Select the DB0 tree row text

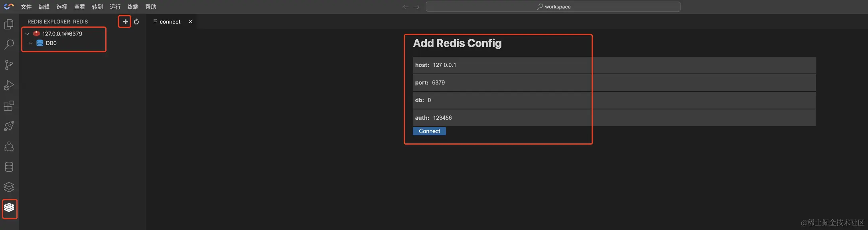click(x=51, y=43)
